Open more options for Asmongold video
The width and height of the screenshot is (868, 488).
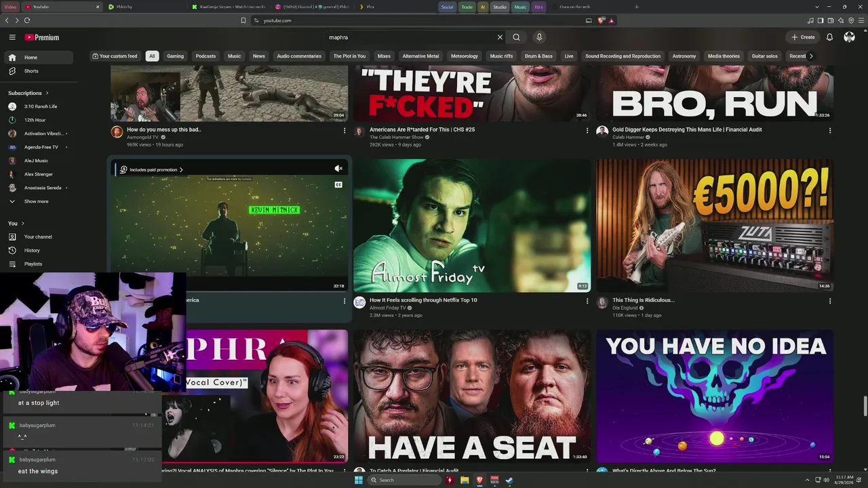pos(344,130)
